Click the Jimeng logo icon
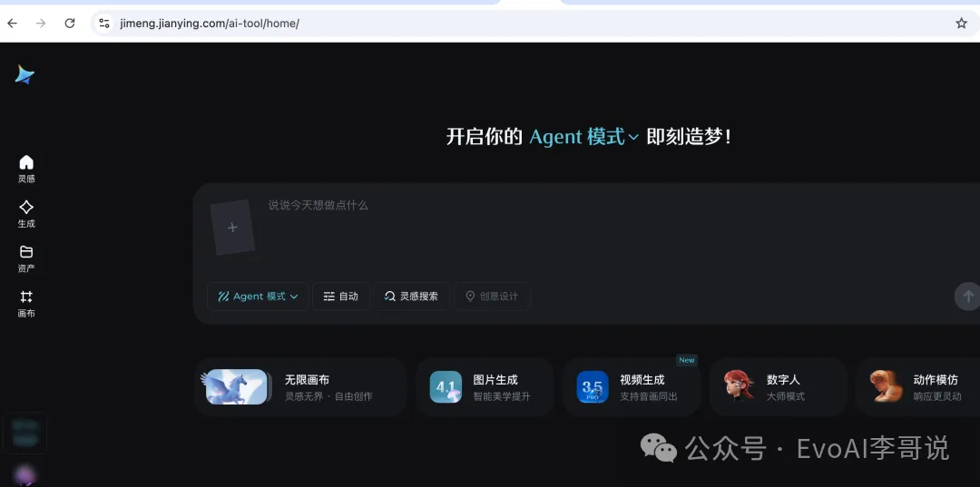The width and height of the screenshot is (980, 487). coord(25,74)
